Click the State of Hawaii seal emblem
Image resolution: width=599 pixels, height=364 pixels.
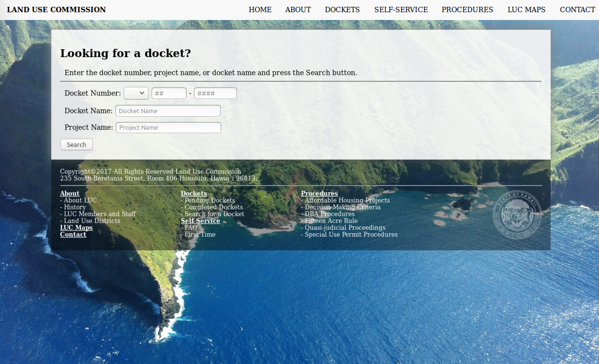(517, 214)
